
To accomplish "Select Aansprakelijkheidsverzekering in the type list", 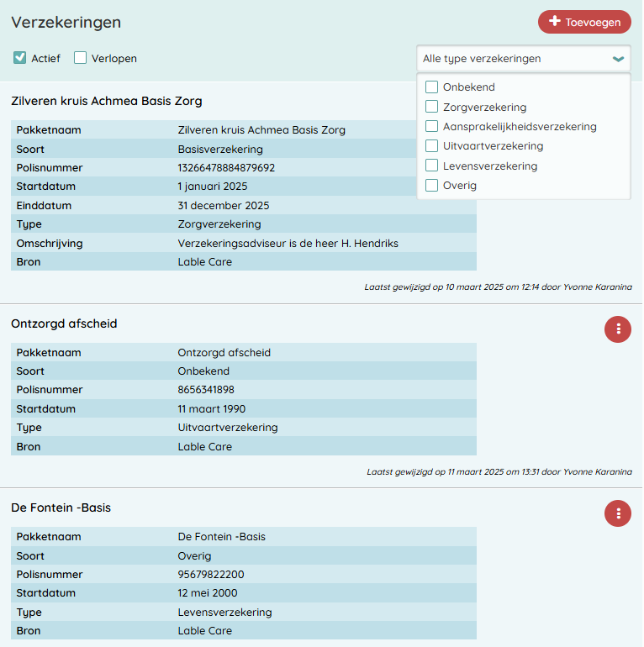I will [432, 127].
